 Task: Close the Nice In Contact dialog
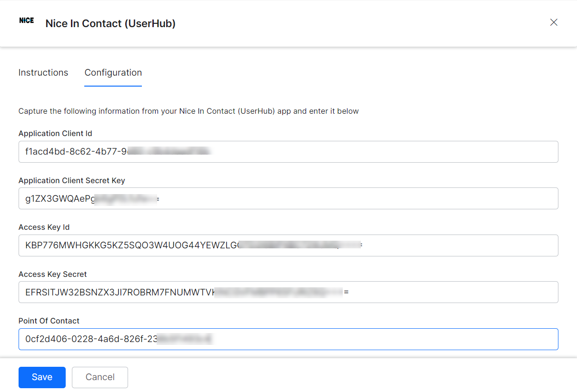[554, 22]
